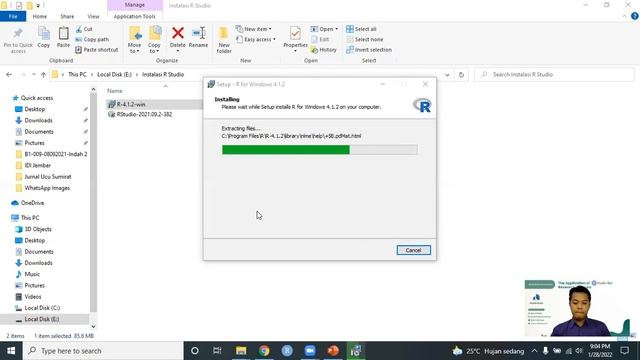Open PowerPoint from the taskbar
The height and width of the screenshot is (360, 640).
point(333,351)
